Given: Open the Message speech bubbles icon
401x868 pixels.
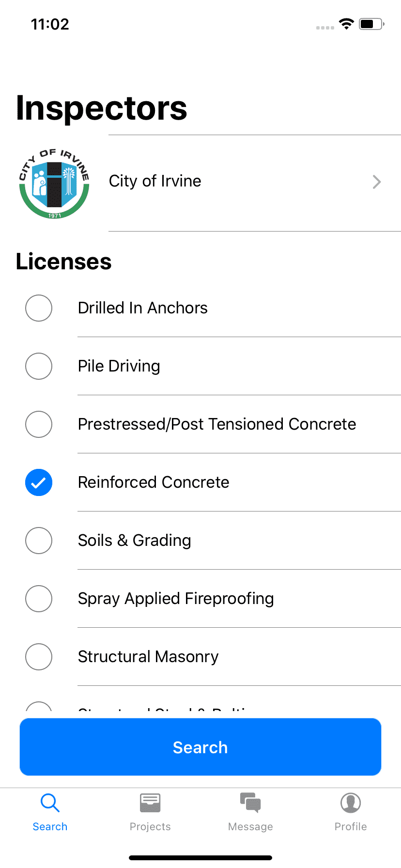Looking at the screenshot, I should tap(250, 803).
